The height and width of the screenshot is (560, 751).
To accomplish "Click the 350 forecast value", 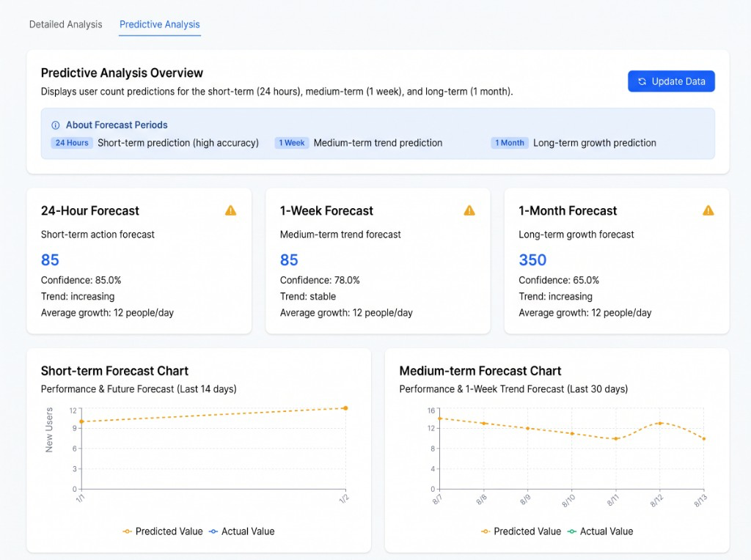I will [532, 260].
